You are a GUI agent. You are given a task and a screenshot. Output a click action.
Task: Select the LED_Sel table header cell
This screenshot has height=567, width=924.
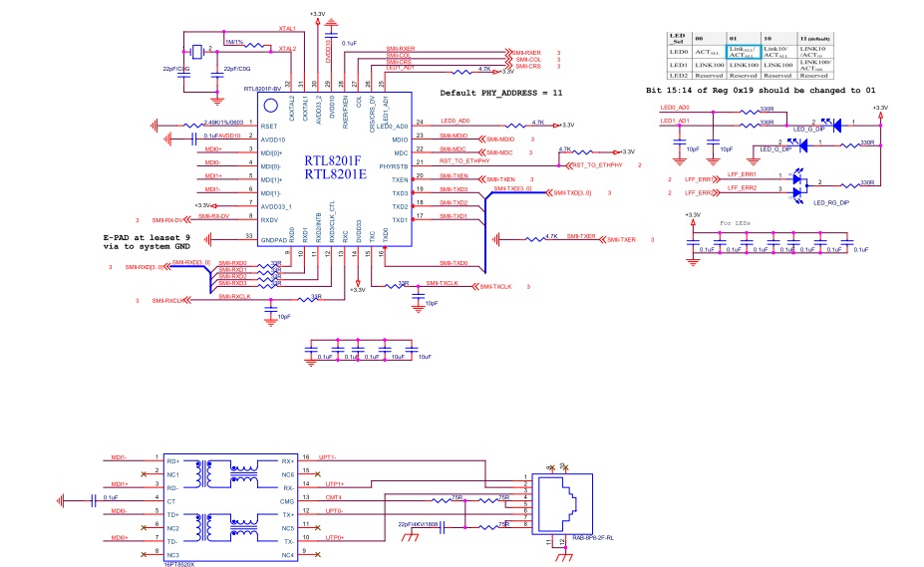[x=678, y=38]
